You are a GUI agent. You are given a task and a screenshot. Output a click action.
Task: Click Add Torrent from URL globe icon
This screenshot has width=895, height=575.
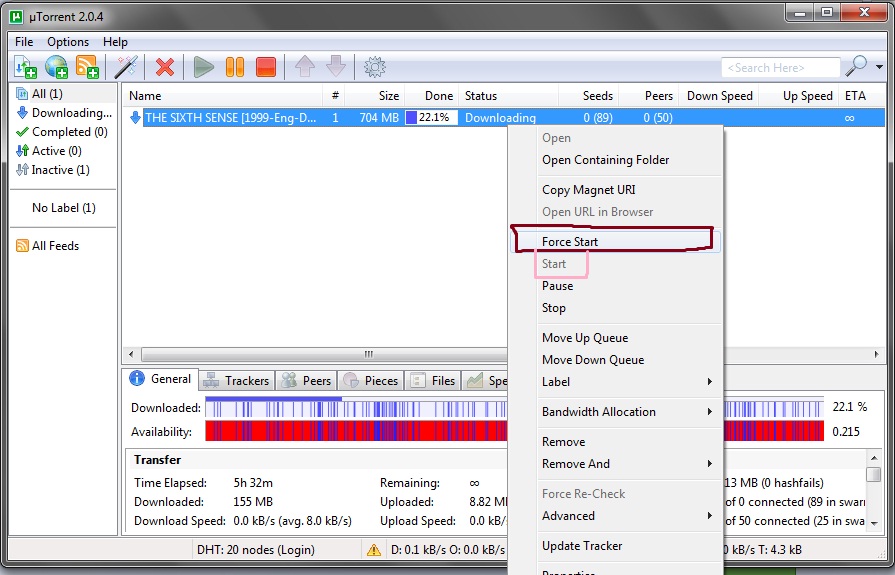point(57,67)
